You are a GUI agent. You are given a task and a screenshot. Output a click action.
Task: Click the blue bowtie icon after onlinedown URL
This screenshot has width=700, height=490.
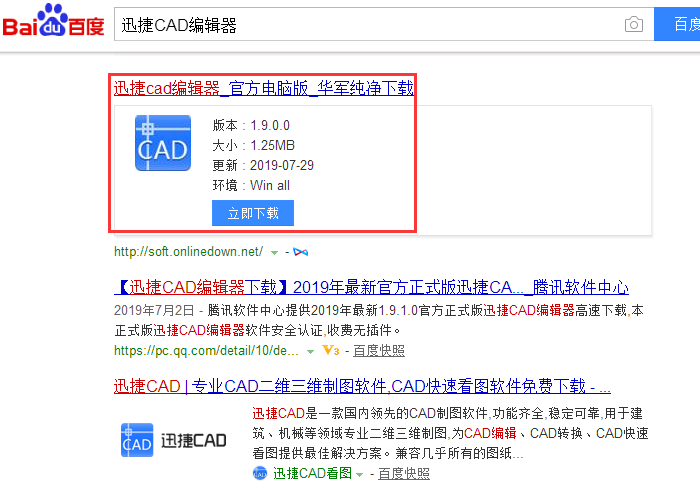click(x=300, y=252)
